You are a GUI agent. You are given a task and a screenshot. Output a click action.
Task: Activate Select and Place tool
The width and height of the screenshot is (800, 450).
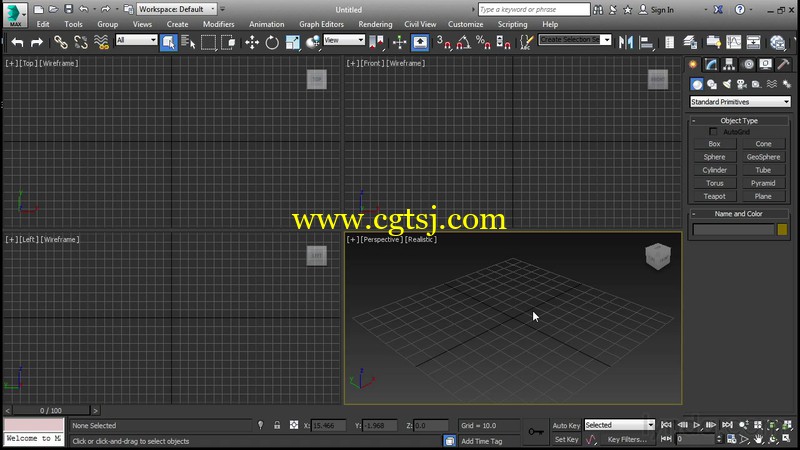(x=312, y=42)
